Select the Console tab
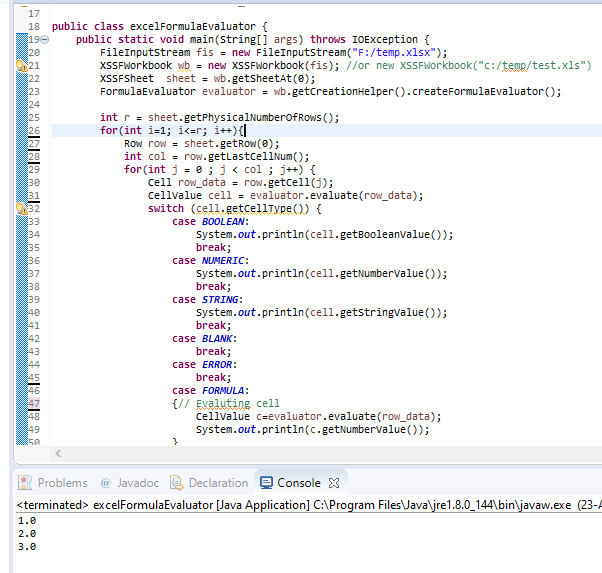 click(298, 482)
